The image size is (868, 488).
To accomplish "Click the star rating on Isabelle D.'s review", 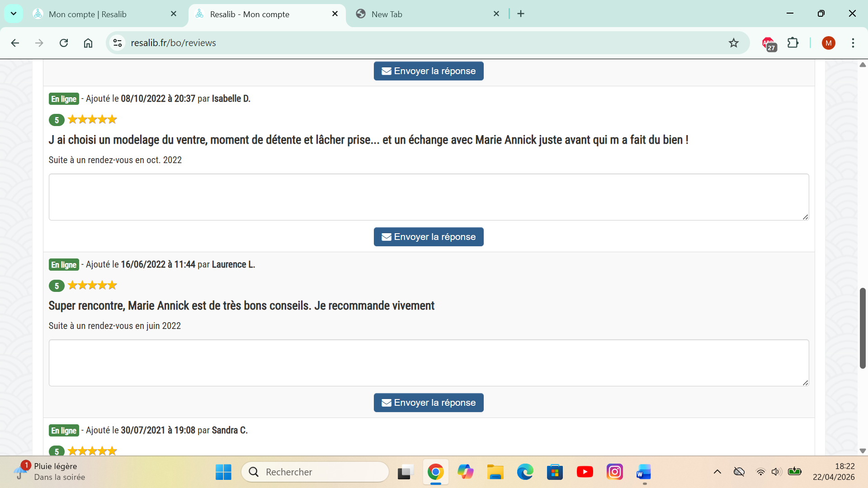I will click(92, 119).
